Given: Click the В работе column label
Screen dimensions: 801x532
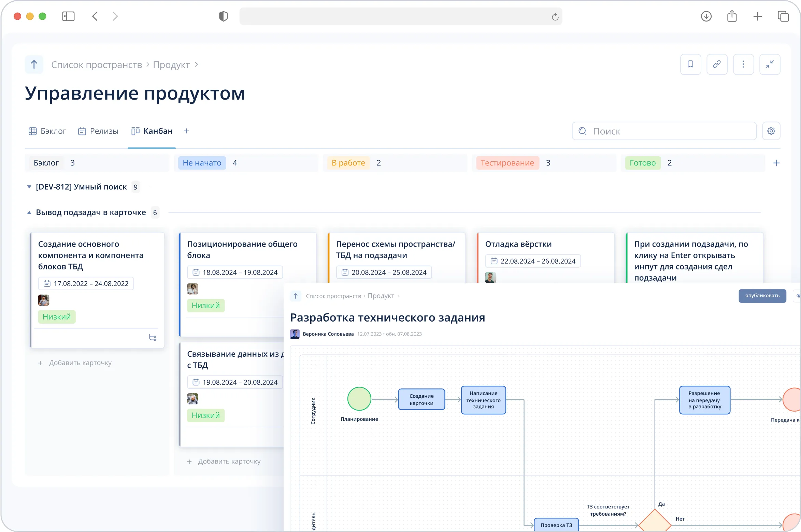Looking at the screenshot, I should pos(348,163).
